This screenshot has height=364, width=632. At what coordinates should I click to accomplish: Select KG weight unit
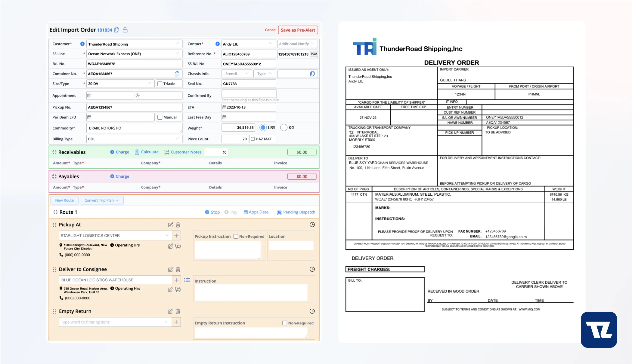[x=283, y=127]
